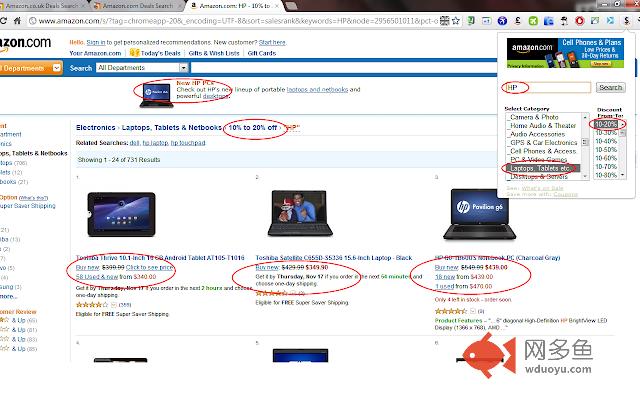Open Laptops, Tablets & Netbooks breadcrumb

coord(171,127)
